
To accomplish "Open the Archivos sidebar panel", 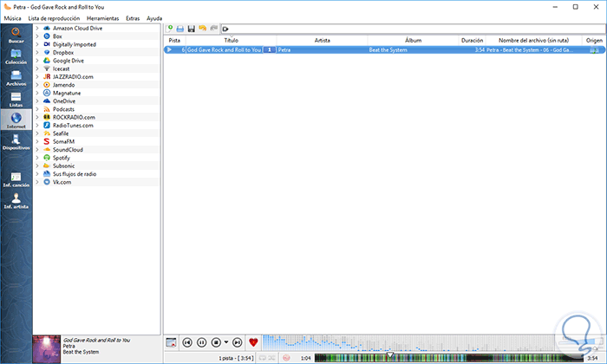I will coord(16,78).
